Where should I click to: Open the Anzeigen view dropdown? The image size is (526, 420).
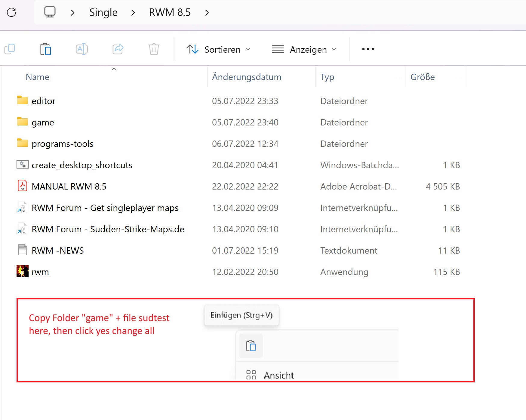[304, 49]
